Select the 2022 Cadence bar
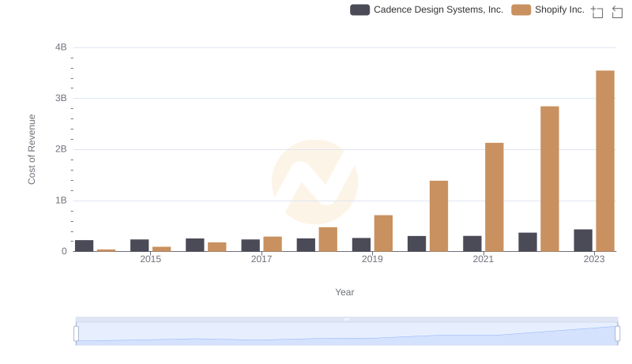The height and width of the screenshot is (364, 632). 528,242
